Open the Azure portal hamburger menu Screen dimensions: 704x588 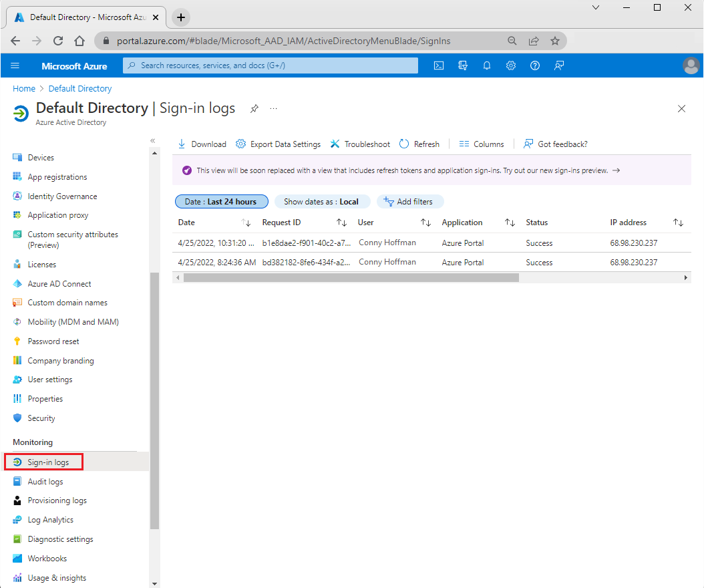(15, 65)
